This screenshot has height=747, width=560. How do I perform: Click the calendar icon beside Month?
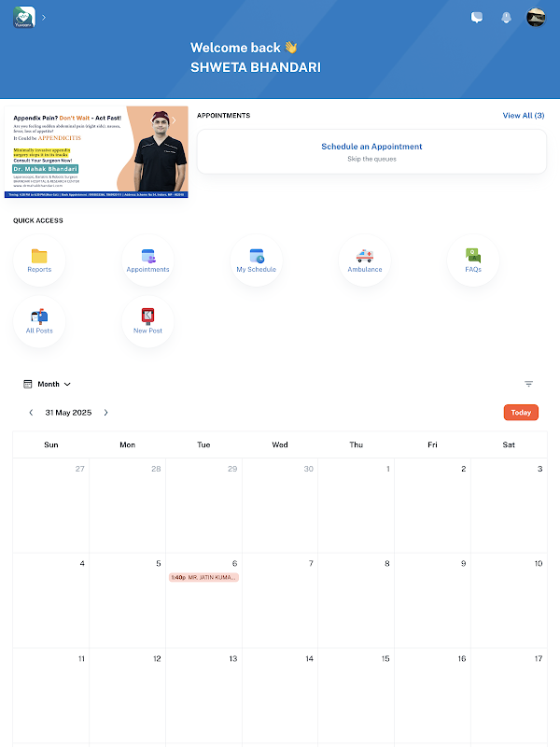click(28, 384)
